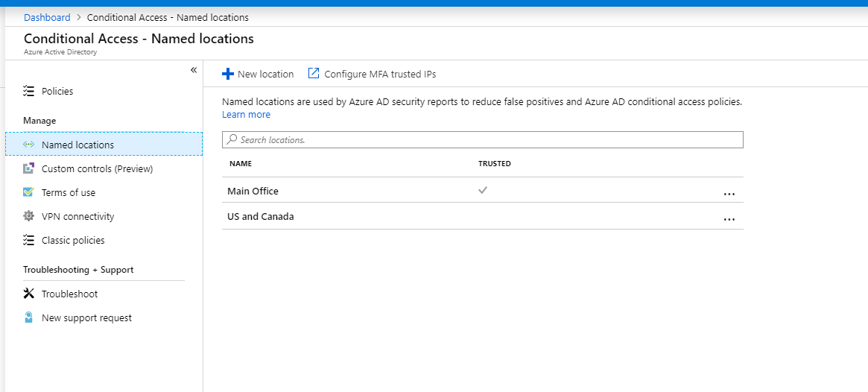Viewport: 868px width, 392px height.
Task: Sort by the TRUSTED column header
Action: 494,164
